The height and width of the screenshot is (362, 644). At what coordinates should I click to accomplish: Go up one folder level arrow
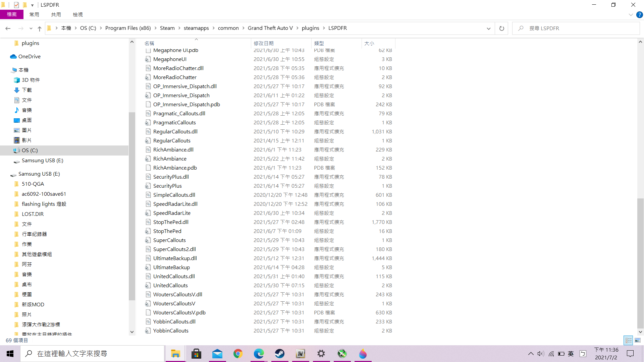pyautogui.click(x=40, y=28)
